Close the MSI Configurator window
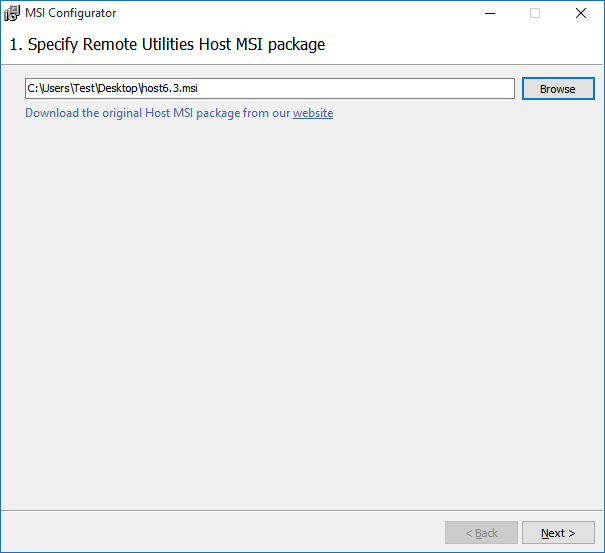The image size is (605, 553). [x=581, y=13]
